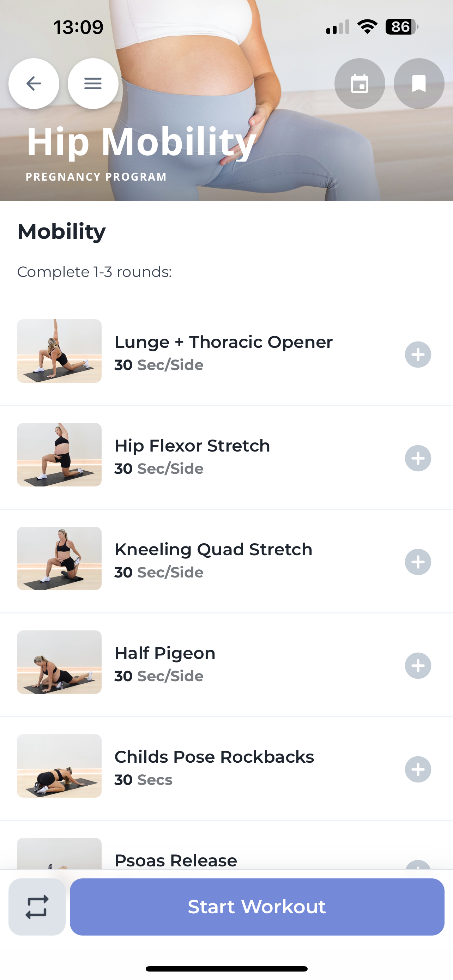Image resolution: width=453 pixels, height=980 pixels.
Task: Select the Half Pigeon exercise title
Action: pos(165,653)
